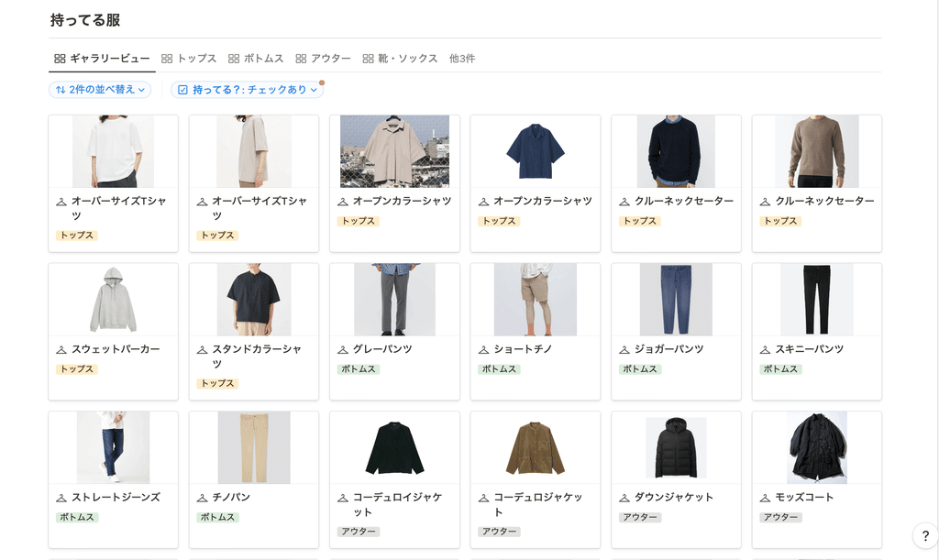Open the 2件の並べ替え sort dropdown

click(x=100, y=90)
